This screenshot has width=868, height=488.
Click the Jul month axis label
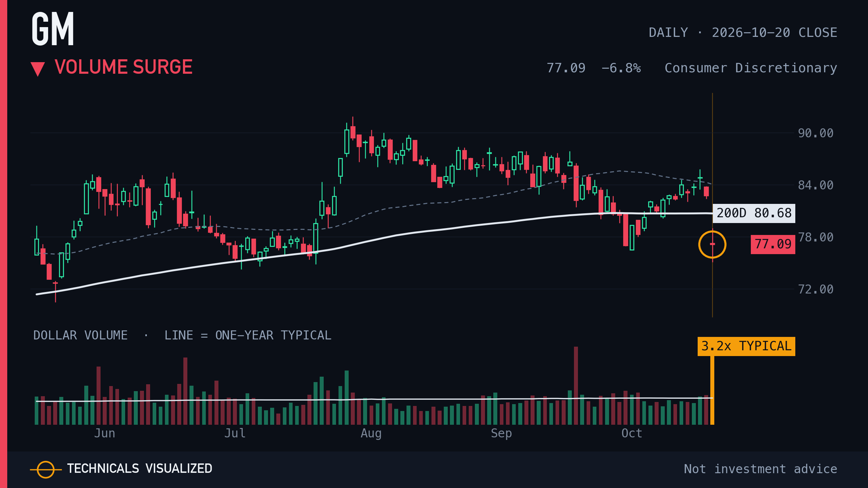click(235, 433)
